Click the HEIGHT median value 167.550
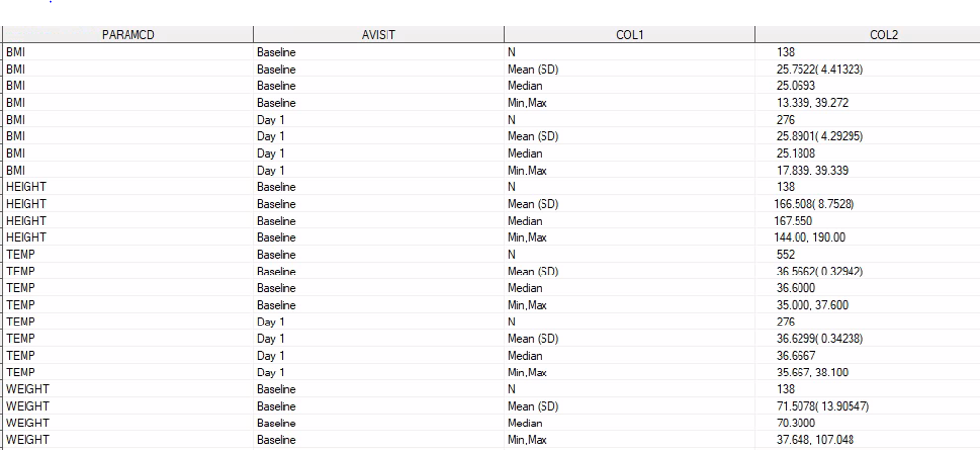 pyautogui.click(x=796, y=224)
